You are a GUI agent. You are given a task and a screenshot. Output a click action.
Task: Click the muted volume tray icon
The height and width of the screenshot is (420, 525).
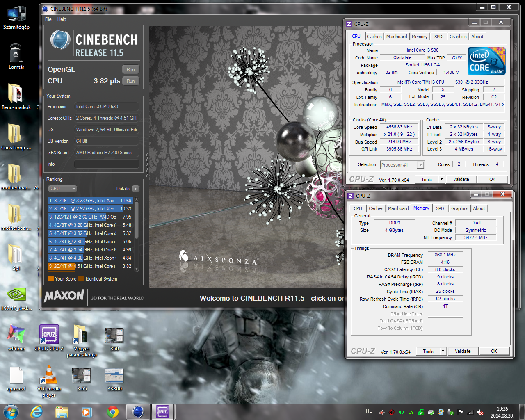(x=480, y=413)
